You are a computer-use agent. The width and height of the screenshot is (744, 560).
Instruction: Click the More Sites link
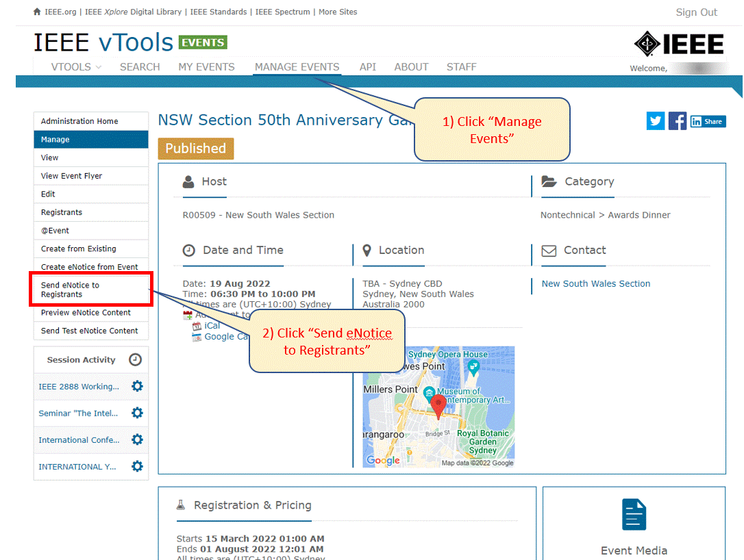click(338, 12)
